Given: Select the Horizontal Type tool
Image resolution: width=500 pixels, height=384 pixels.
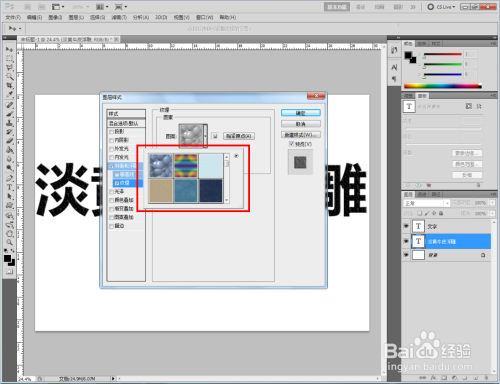Looking at the screenshot, I should pyautogui.click(x=9, y=187).
